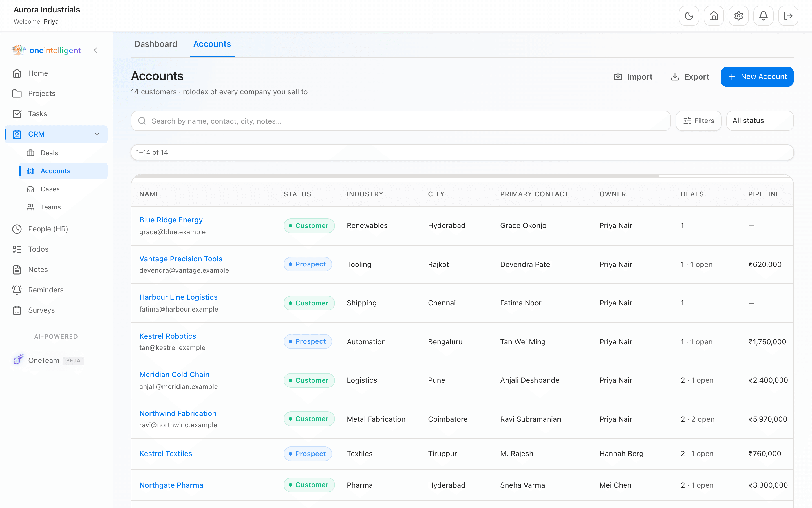Open Vantage Precision Tools account

coord(181,259)
